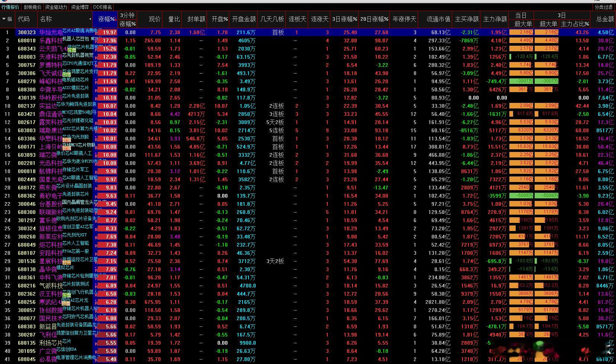Click the 主力占比% column header
The image size is (616, 364).
(x=575, y=24)
